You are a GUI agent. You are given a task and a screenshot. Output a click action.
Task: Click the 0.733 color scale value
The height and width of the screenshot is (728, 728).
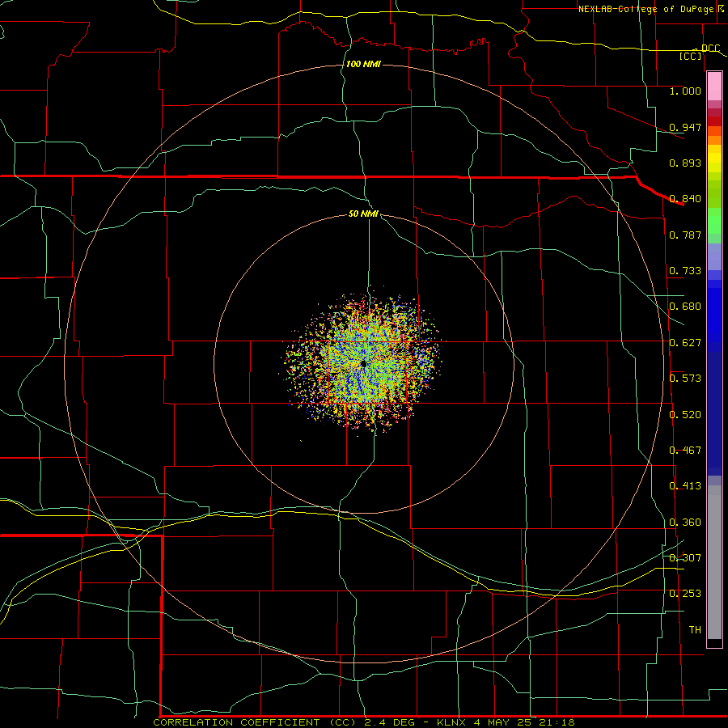pyautogui.click(x=685, y=271)
